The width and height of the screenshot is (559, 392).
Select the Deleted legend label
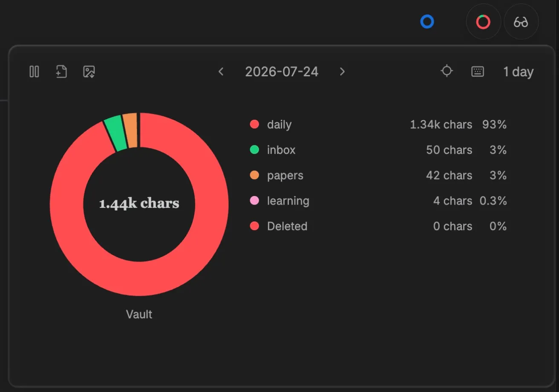pyautogui.click(x=287, y=226)
